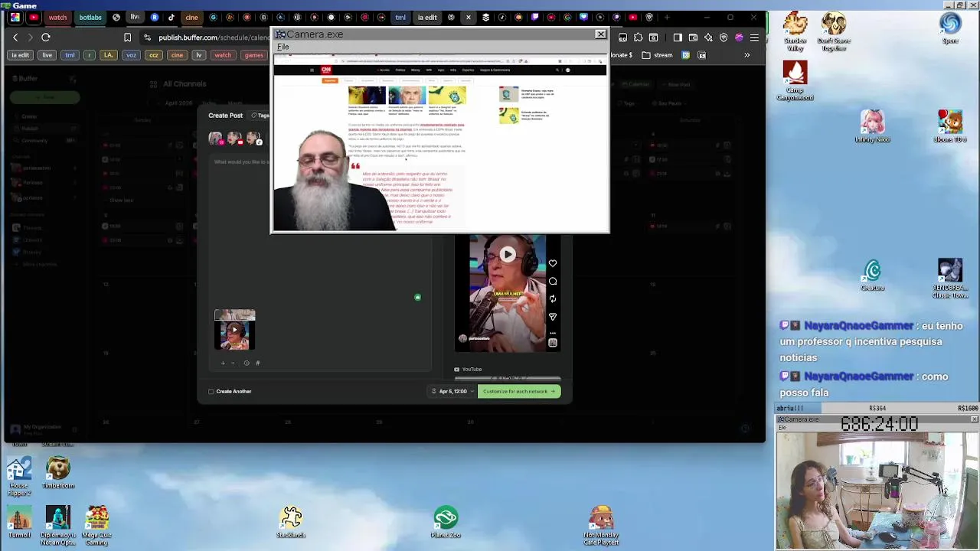Click the browser reload button
The width and height of the screenshot is (980, 551).
pyautogui.click(x=46, y=37)
